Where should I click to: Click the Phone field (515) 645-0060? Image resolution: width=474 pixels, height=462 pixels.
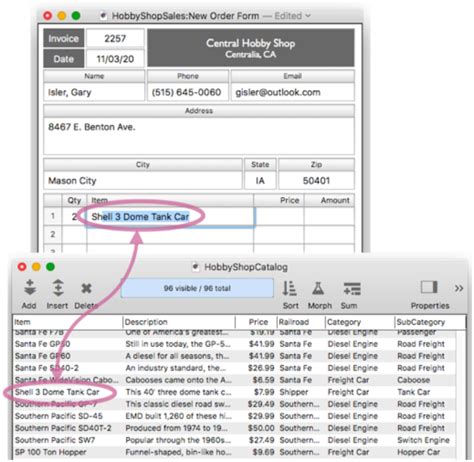pyautogui.click(x=188, y=92)
